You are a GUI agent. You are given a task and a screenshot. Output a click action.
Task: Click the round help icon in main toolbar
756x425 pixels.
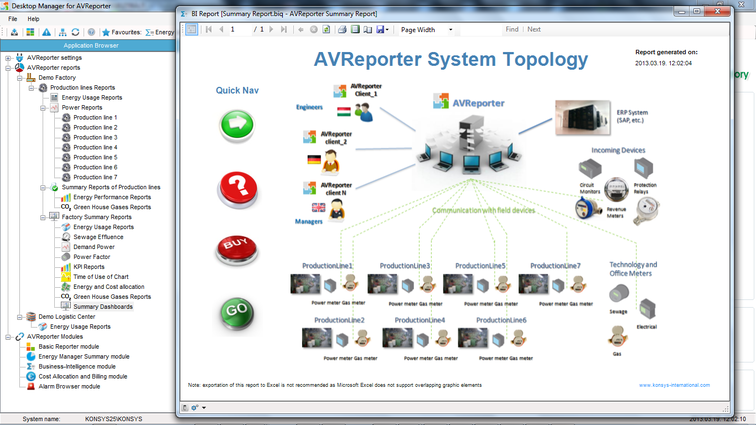tap(91, 32)
